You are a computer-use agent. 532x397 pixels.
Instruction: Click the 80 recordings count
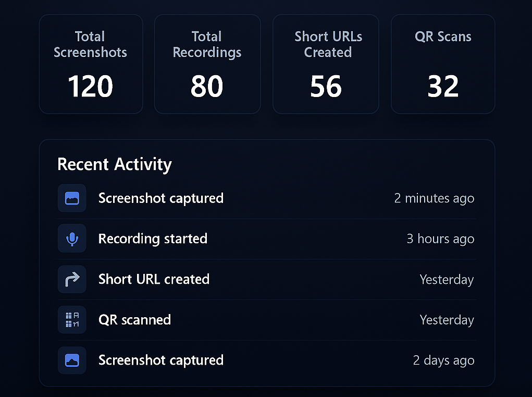coord(207,87)
